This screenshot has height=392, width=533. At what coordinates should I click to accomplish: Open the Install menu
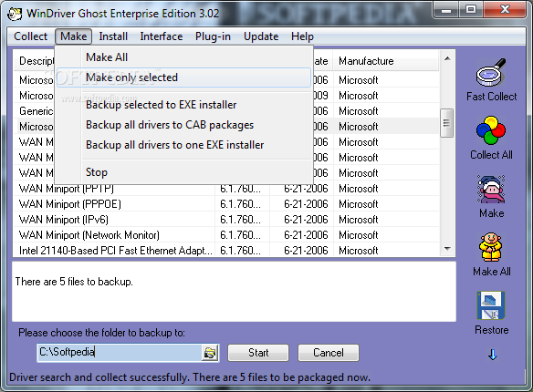click(113, 36)
